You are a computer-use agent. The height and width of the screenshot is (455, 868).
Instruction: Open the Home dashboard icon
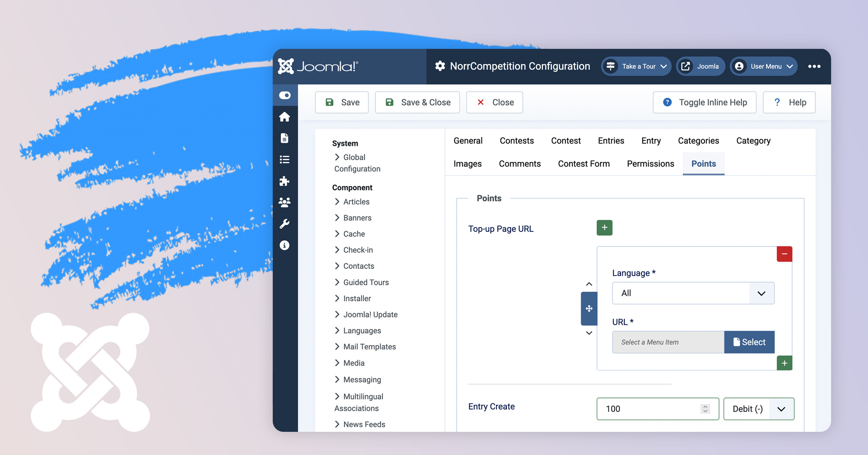coord(285,117)
